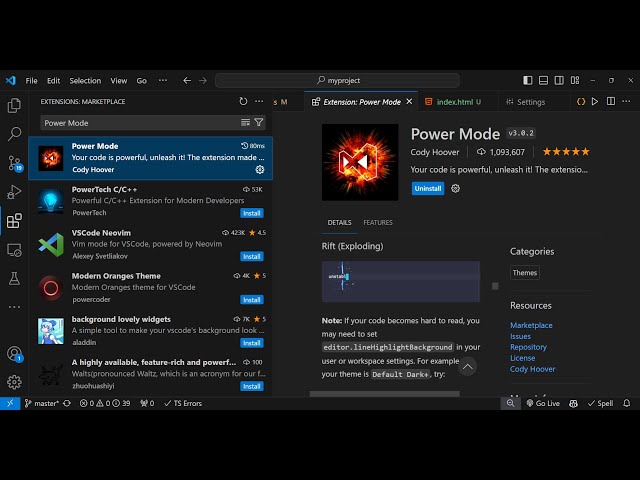Toggle Spell checker in status bar
Image resolution: width=640 pixels, height=480 pixels.
click(601, 403)
